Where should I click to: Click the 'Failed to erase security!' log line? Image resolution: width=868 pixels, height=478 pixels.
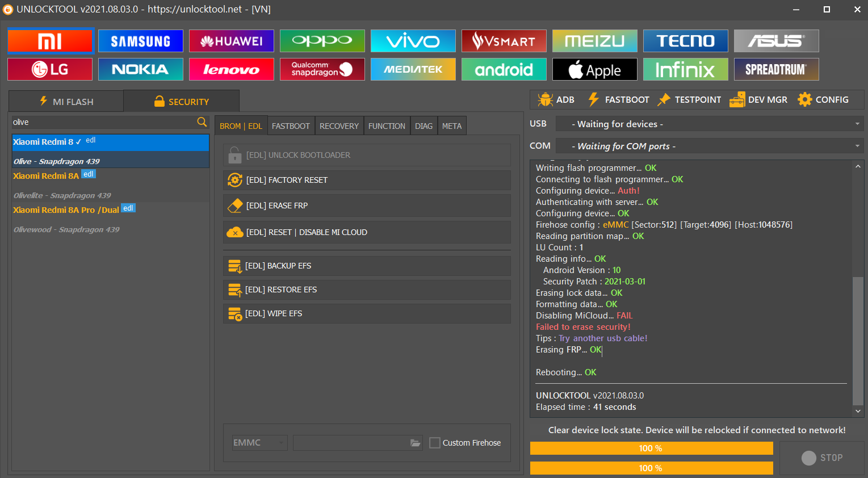point(583,327)
